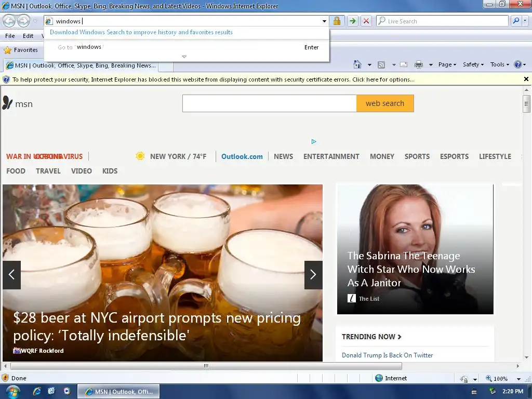The height and width of the screenshot is (399, 532).
Task: Click the red Stop loading button
Action: point(366,21)
